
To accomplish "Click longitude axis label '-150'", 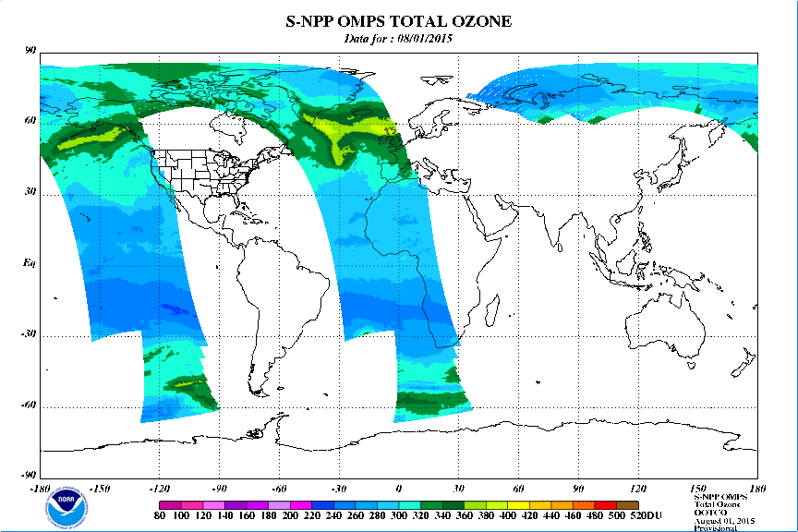I will coord(100,490).
